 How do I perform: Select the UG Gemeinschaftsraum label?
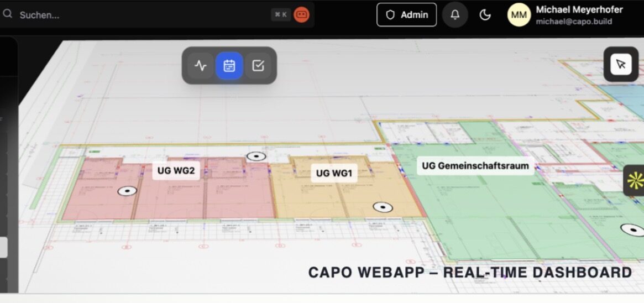coord(475,166)
